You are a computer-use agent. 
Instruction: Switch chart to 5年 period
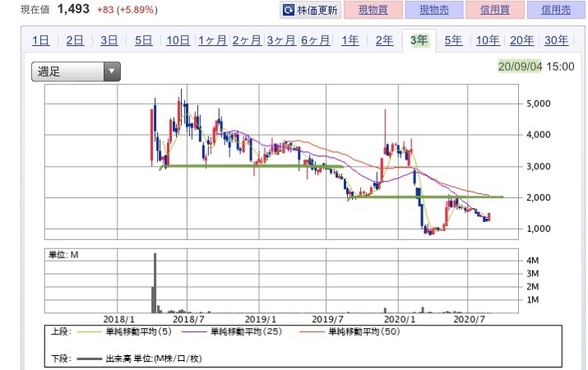point(453,40)
